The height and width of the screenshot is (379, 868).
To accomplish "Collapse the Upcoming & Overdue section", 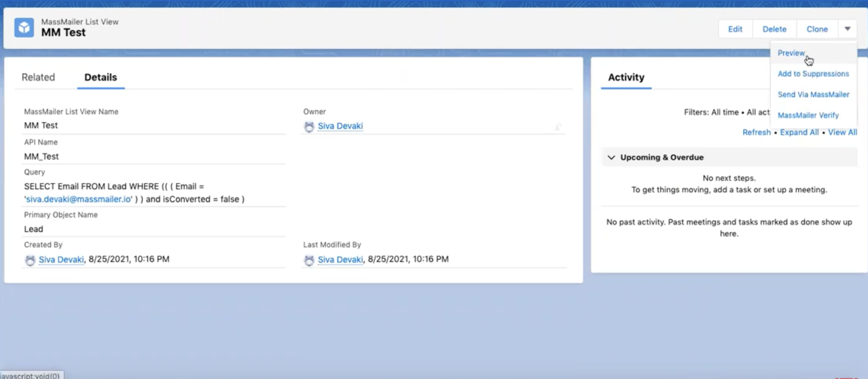I will click(x=611, y=157).
